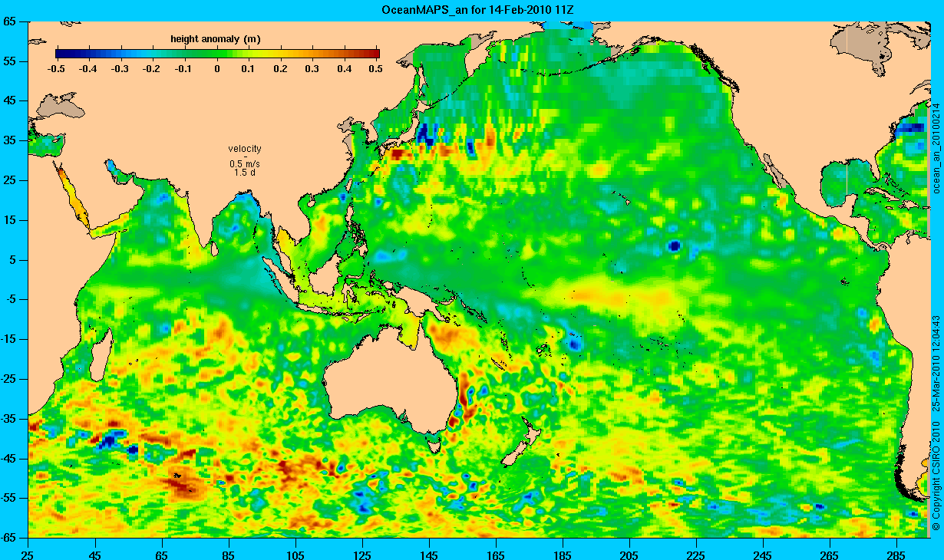944x560 pixels.
Task: Click the '-0.3' color bar tick label
Action: (x=120, y=69)
